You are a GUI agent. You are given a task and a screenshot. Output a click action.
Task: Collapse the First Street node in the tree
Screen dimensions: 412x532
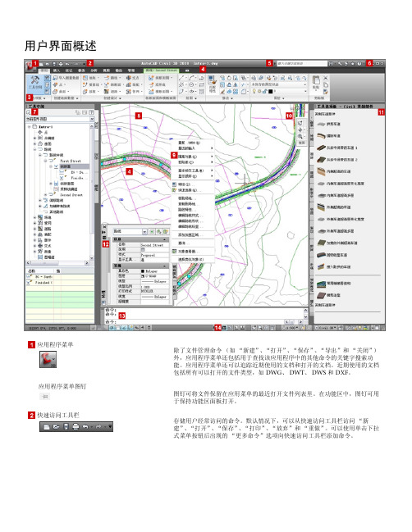pos(45,161)
